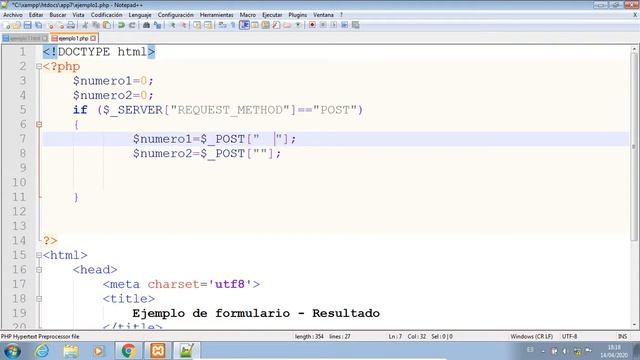The height and width of the screenshot is (360, 640).
Task: Open the Codificación menu
Action: click(x=106, y=15)
